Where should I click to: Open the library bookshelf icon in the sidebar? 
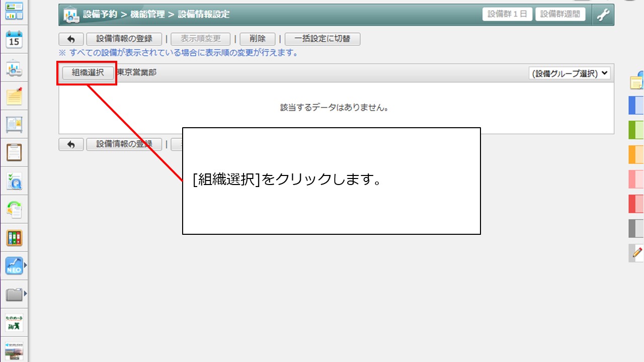14,236
